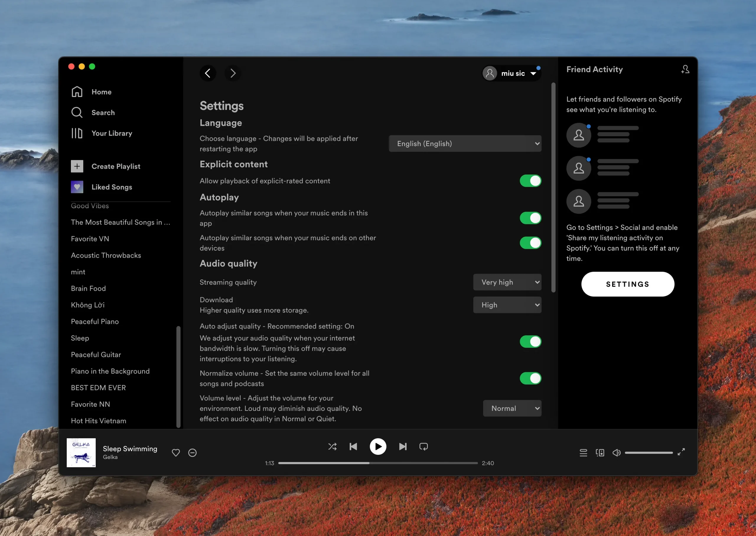This screenshot has height=536, width=756.
Task: Toggle shuffle playback
Action: coord(333,447)
